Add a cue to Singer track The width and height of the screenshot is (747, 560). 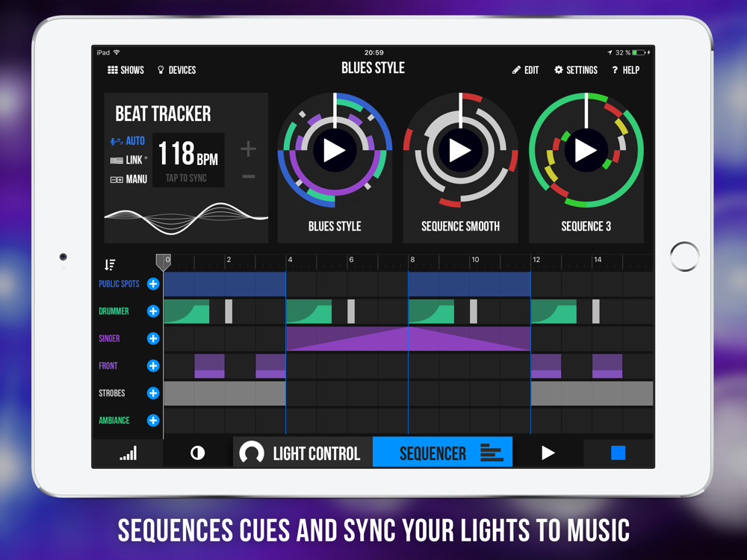pyautogui.click(x=153, y=338)
